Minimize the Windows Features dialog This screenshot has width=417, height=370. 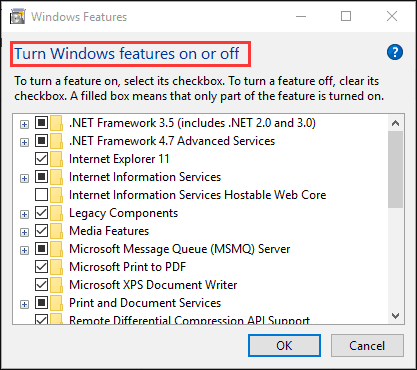[301, 16]
